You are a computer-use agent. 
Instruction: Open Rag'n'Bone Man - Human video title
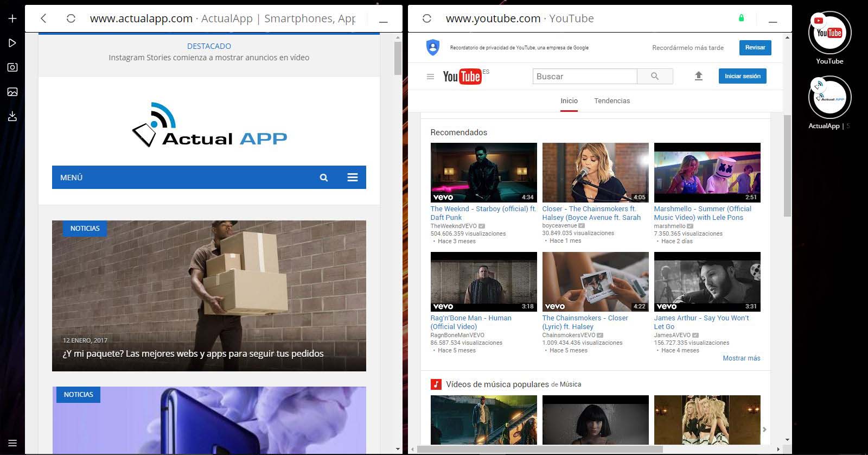[471, 322]
